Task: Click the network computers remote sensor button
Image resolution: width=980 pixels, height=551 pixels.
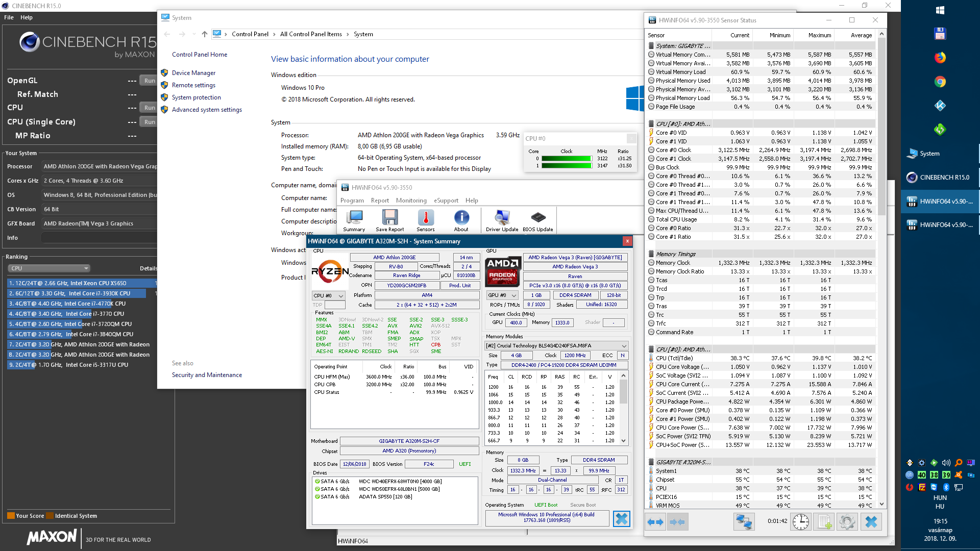Action: click(744, 522)
